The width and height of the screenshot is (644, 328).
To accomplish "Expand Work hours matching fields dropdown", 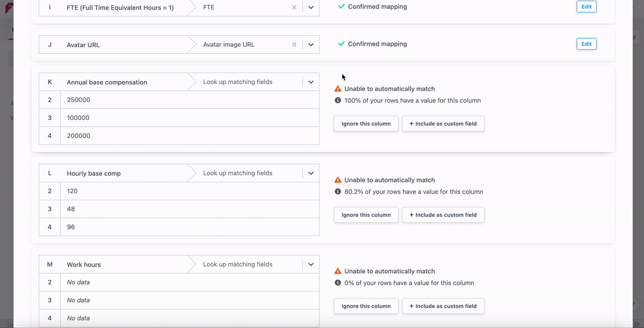I will (x=311, y=264).
